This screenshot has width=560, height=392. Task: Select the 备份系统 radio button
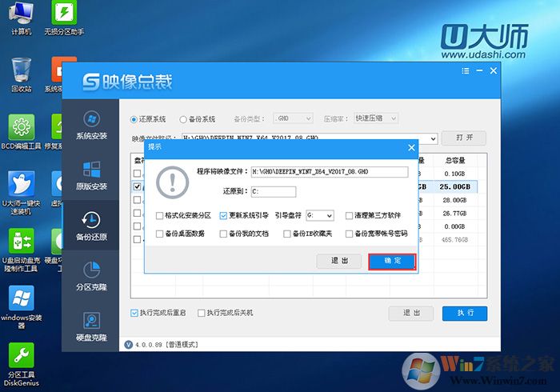click(184, 119)
